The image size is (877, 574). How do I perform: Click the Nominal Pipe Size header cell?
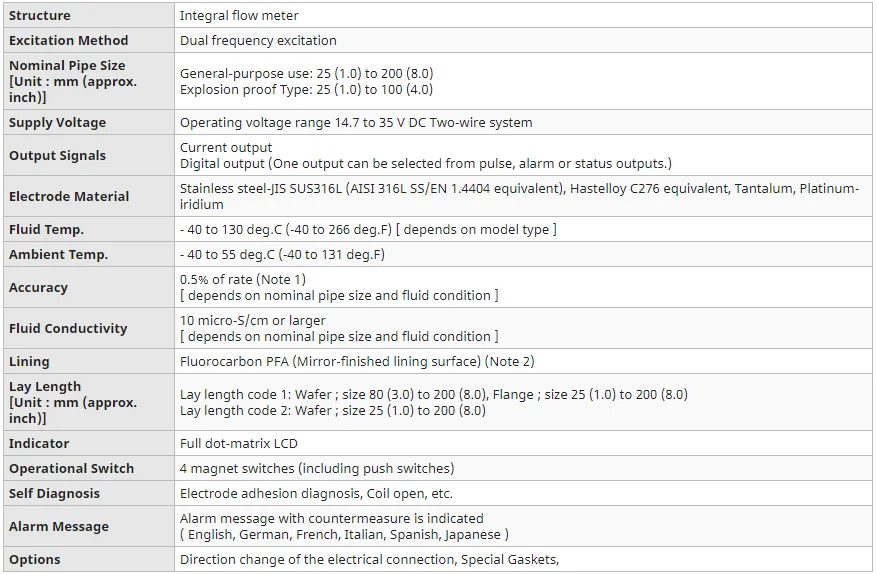(72, 81)
